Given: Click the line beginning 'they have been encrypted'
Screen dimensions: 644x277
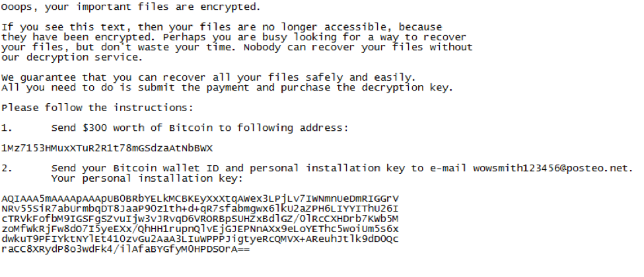Looking at the screenshot, I should coord(234,38).
